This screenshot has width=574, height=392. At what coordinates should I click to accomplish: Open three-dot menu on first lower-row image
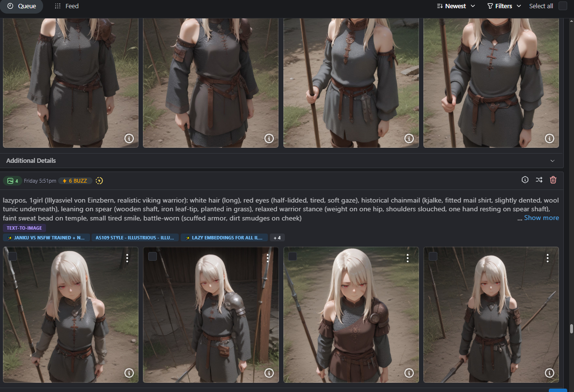coord(127,258)
